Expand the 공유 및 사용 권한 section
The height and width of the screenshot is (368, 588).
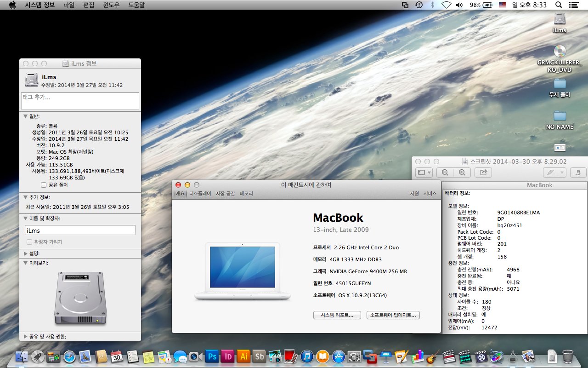tap(26, 337)
